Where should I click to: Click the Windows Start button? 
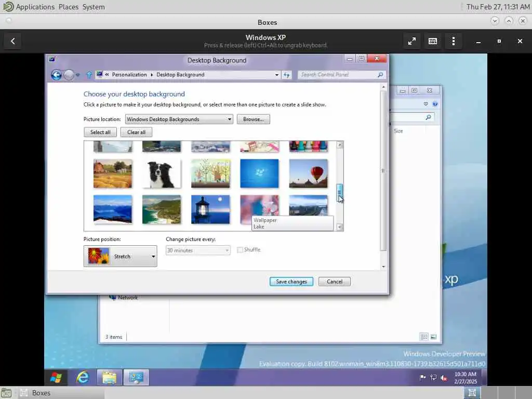pos(56,377)
